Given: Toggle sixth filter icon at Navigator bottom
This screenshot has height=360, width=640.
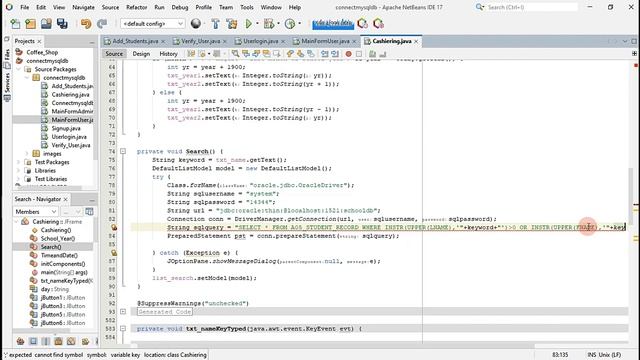Looking at the screenshot, I should (85, 341).
